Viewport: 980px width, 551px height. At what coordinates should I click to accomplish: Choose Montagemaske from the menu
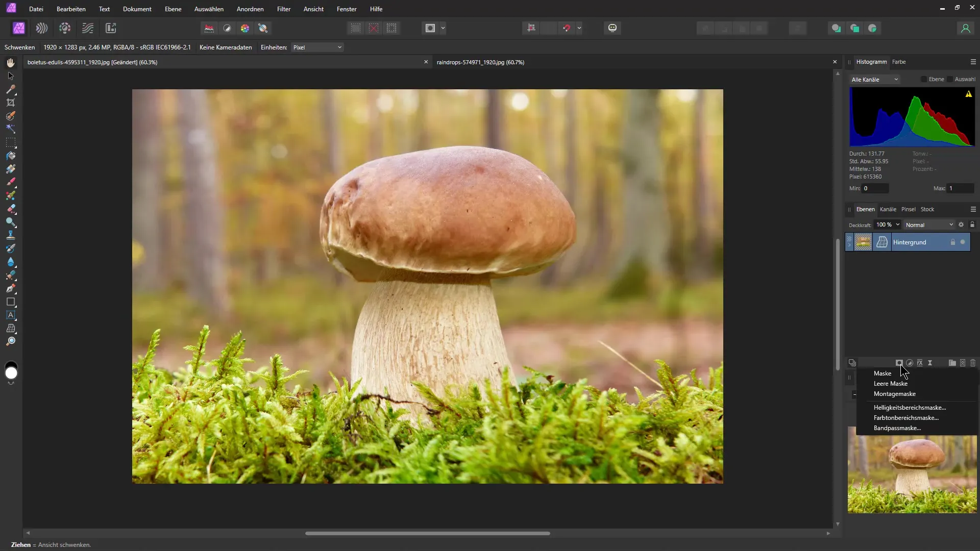[x=894, y=394]
